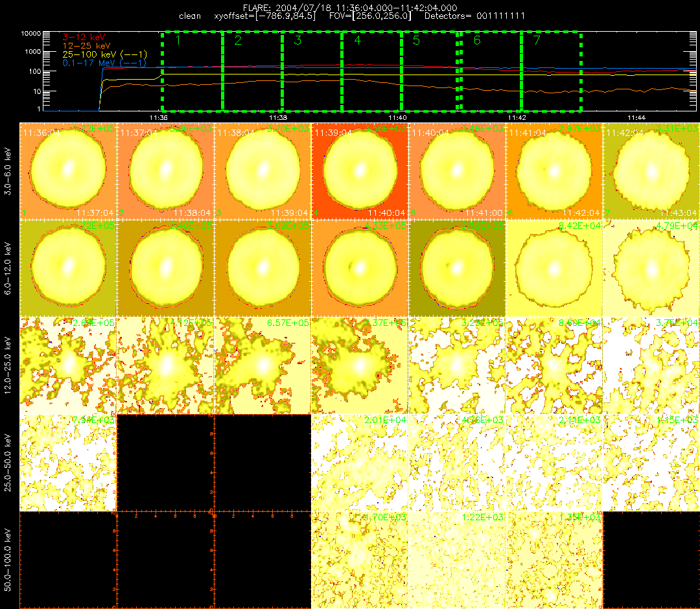700x609 pixels.
Task: Click the FLARE 2004/07/18 title line
Action: 350,8
